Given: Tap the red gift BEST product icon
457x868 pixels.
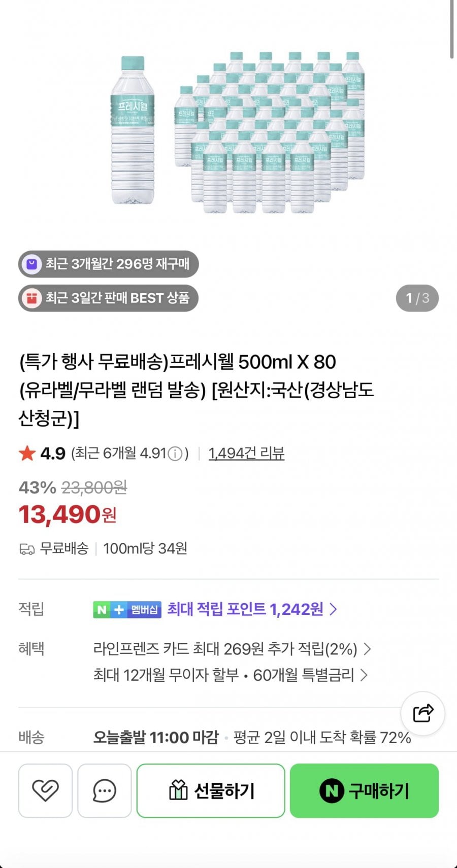Looking at the screenshot, I should (32, 298).
